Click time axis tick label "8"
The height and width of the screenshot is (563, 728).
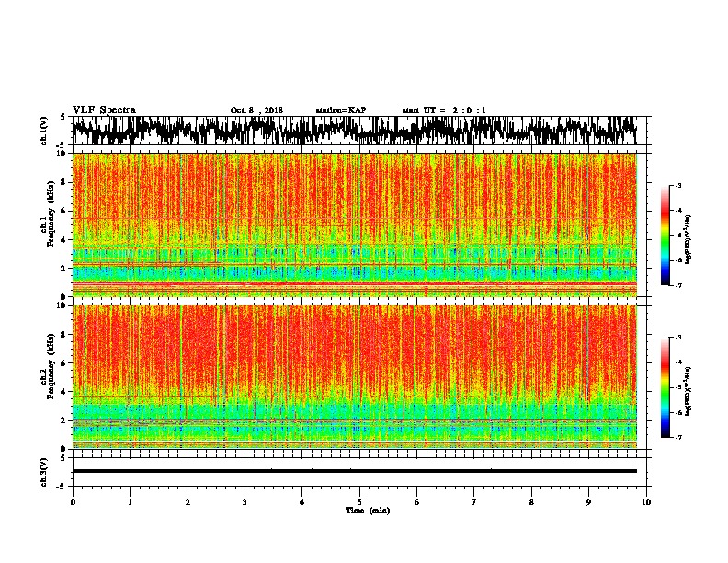coord(531,502)
